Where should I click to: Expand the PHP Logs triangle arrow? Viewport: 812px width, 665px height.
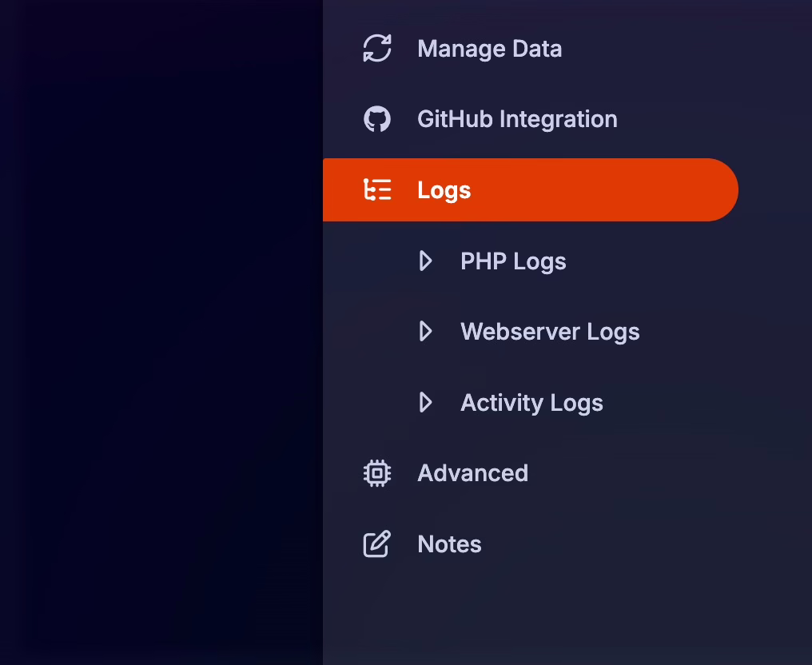[426, 261]
